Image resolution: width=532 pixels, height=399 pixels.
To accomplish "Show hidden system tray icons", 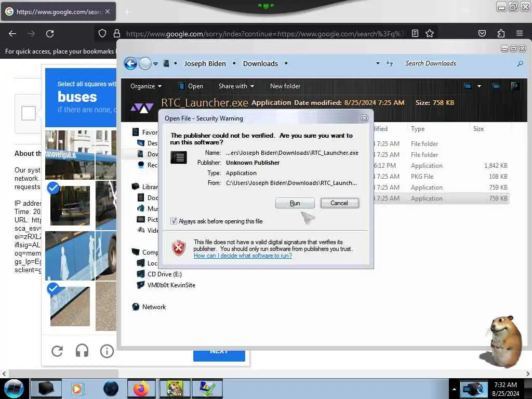I will tap(454, 389).
